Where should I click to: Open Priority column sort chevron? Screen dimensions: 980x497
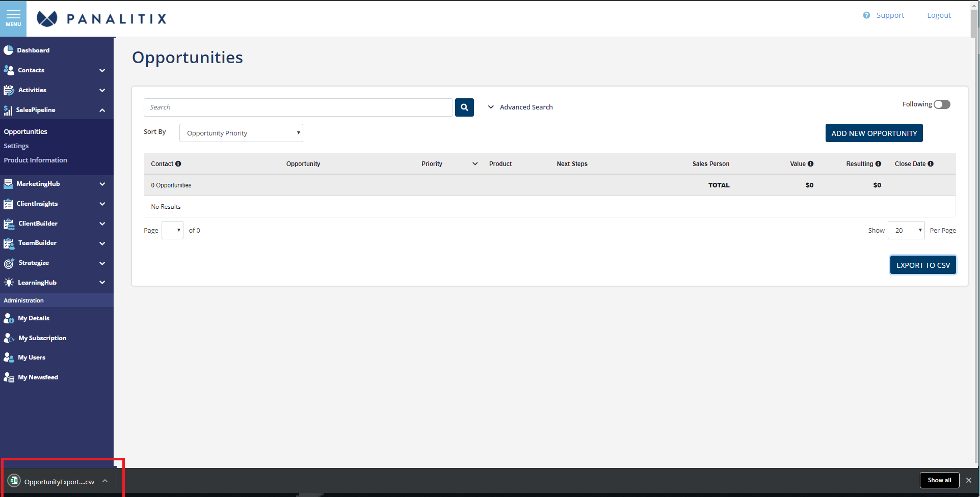pyautogui.click(x=475, y=164)
